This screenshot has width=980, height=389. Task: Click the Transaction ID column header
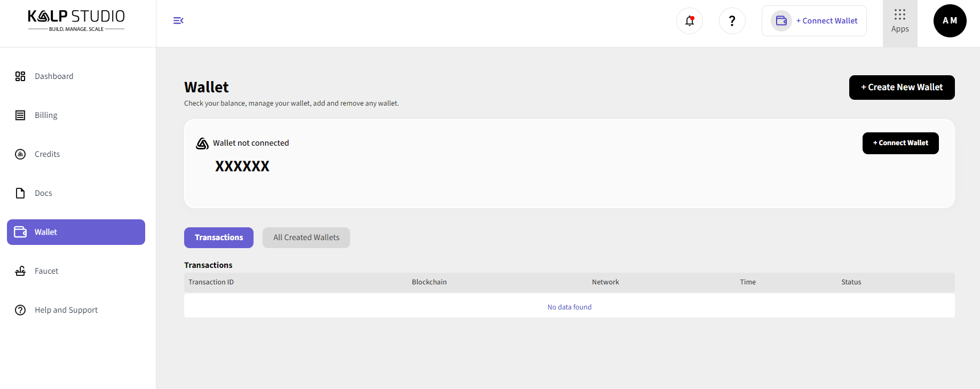pyautogui.click(x=211, y=282)
